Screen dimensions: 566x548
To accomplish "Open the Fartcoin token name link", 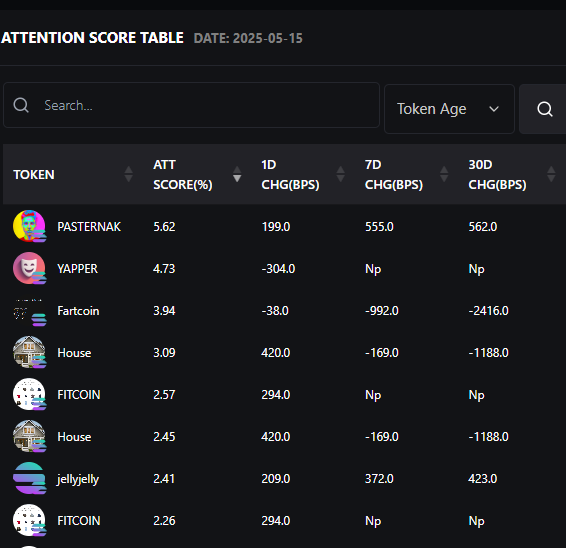I will (x=78, y=311).
